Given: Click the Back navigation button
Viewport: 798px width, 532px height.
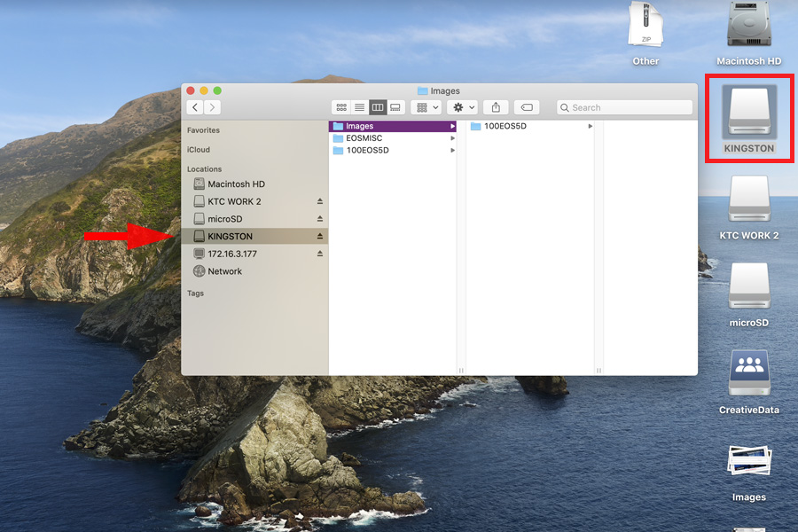Looking at the screenshot, I should (194, 107).
